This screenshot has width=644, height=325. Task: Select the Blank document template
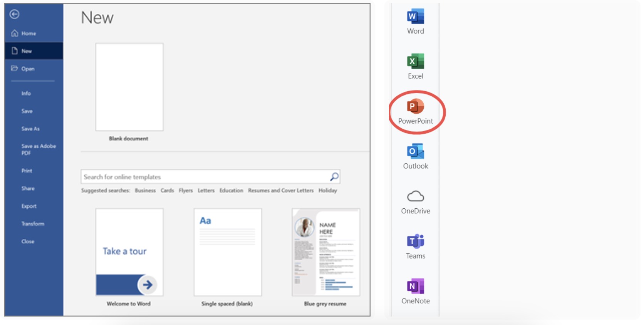pos(129,92)
